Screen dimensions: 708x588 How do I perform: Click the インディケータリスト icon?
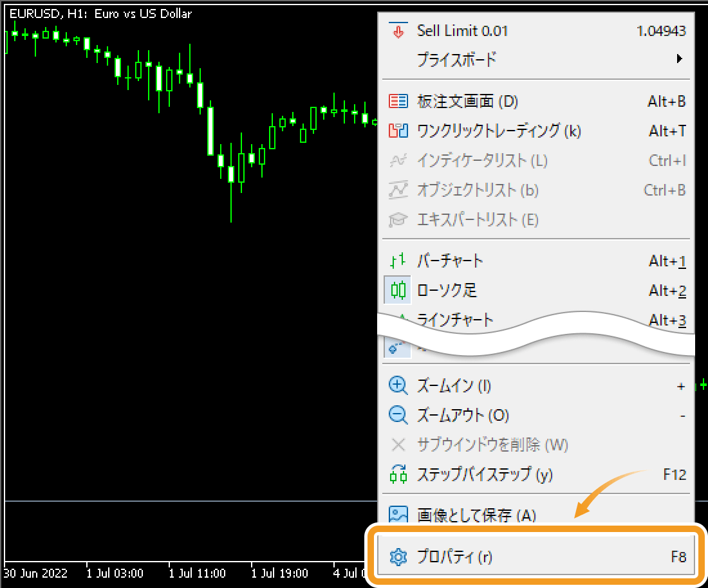click(x=398, y=160)
